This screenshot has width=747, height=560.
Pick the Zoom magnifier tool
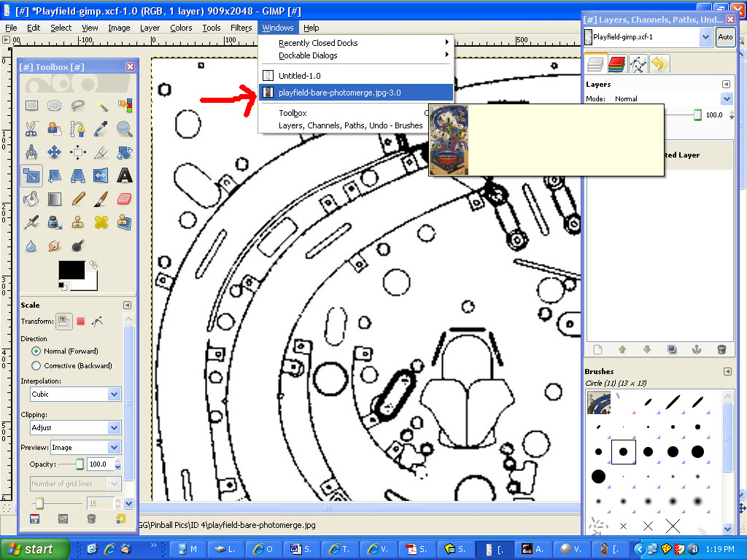coord(125,130)
